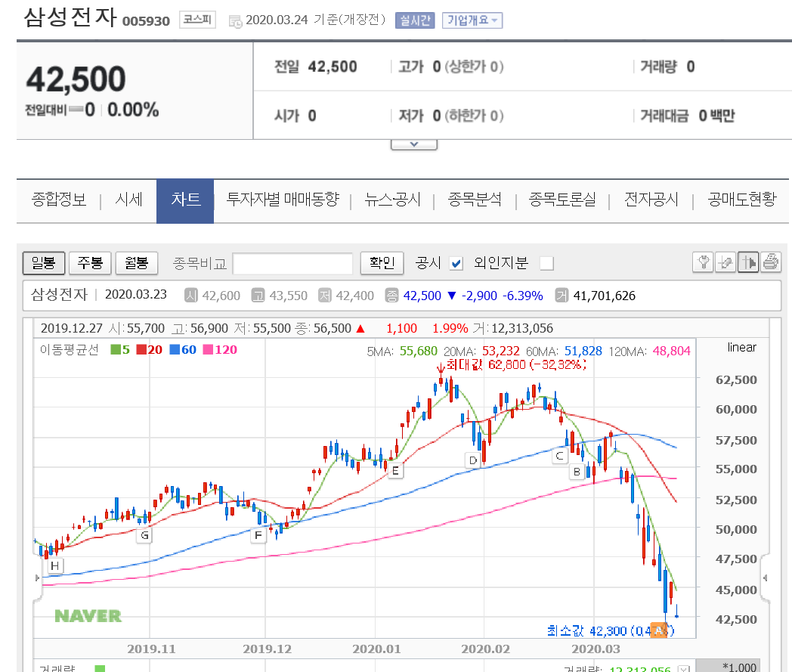The width and height of the screenshot is (792, 672).
Task: Switch to 월봉 monthly candles
Action: pyautogui.click(x=136, y=263)
